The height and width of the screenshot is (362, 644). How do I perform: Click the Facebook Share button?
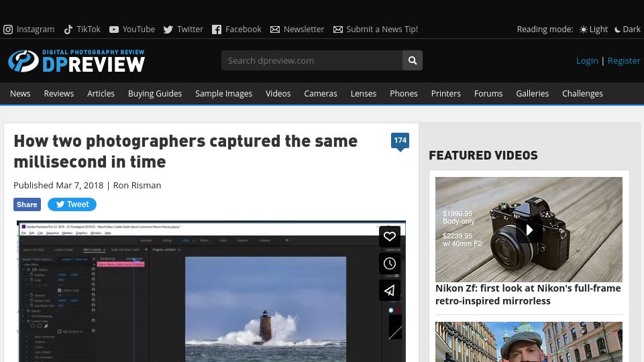[x=27, y=204]
